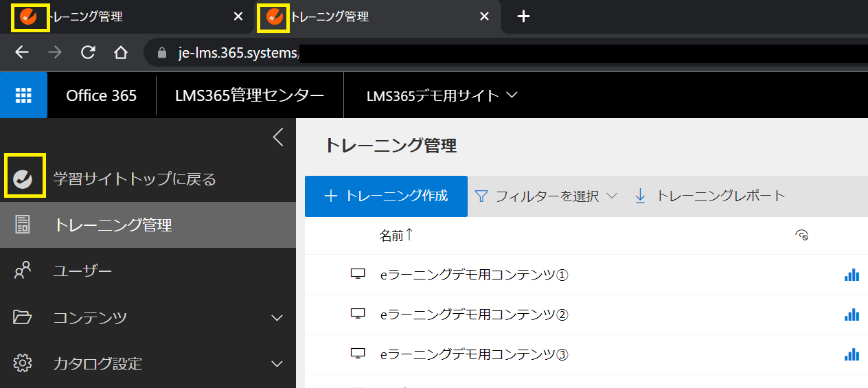Open the Office 365 app launcher grid
868x388 pixels.
(x=23, y=95)
